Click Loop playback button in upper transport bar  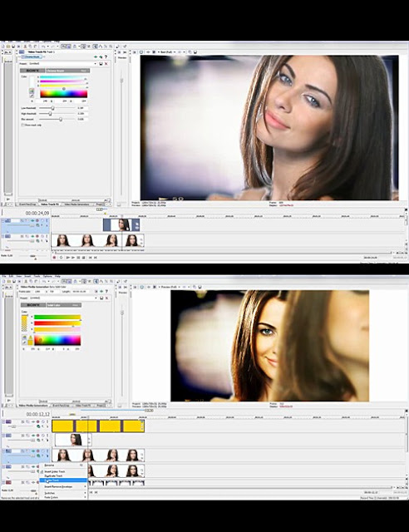[x=61, y=258]
